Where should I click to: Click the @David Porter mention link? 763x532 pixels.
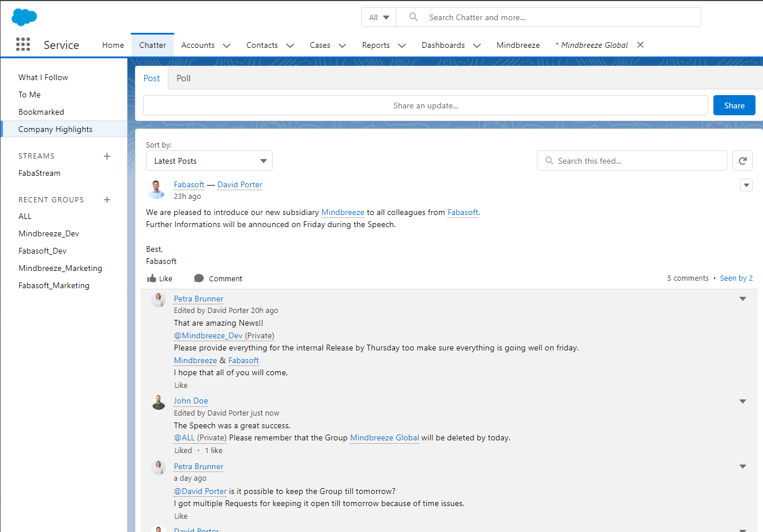pos(200,491)
